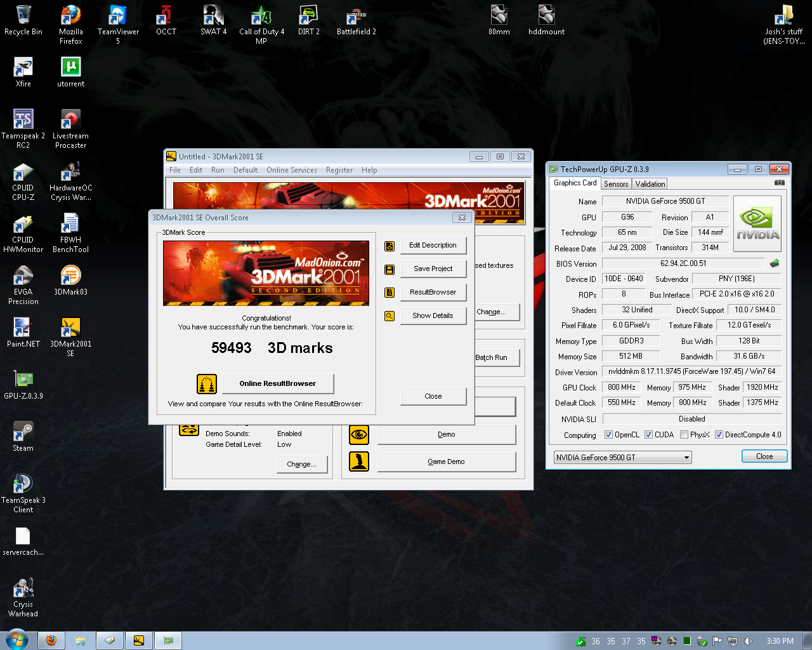Click the Save Project button
Viewport: 812px width, 650px height.
point(433,269)
